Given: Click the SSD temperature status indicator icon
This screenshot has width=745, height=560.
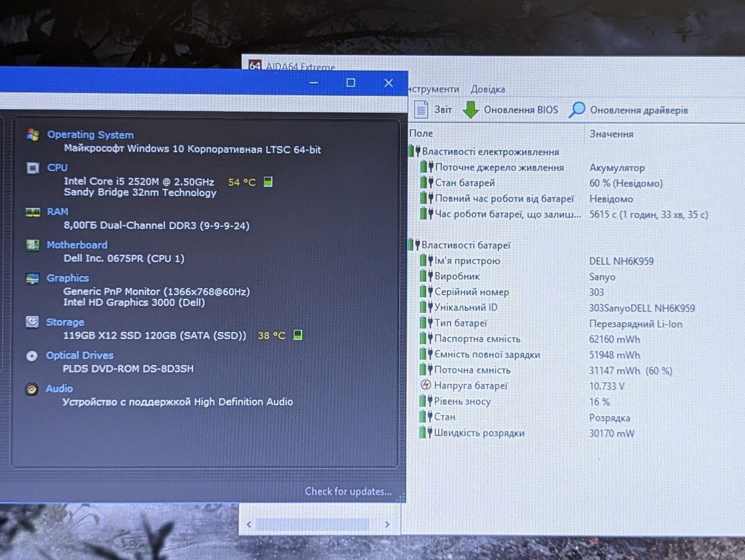Looking at the screenshot, I should (x=297, y=335).
